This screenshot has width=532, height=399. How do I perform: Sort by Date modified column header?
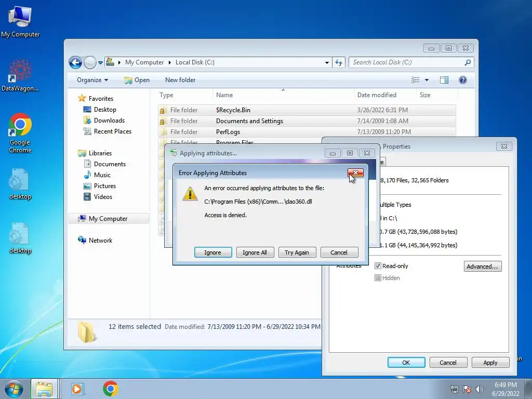[385, 95]
